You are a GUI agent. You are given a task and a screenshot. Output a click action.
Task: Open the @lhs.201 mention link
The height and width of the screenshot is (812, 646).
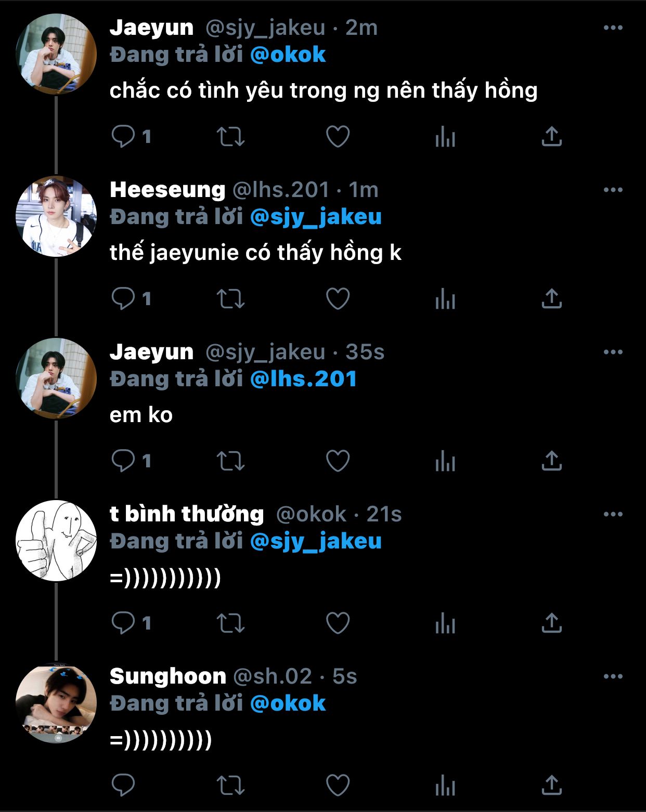[x=303, y=379]
